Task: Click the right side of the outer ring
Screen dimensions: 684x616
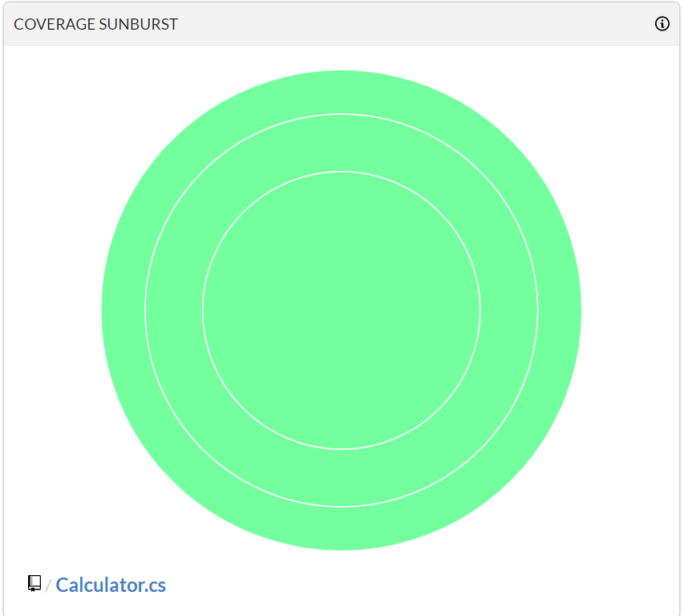Action: pyautogui.click(x=560, y=310)
